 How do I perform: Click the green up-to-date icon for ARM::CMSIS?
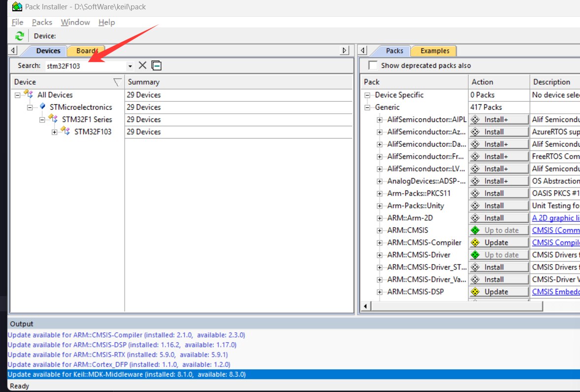pyautogui.click(x=475, y=230)
